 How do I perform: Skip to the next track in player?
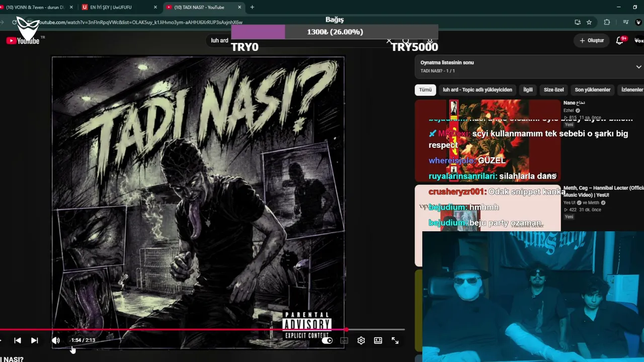click(34, 340)
